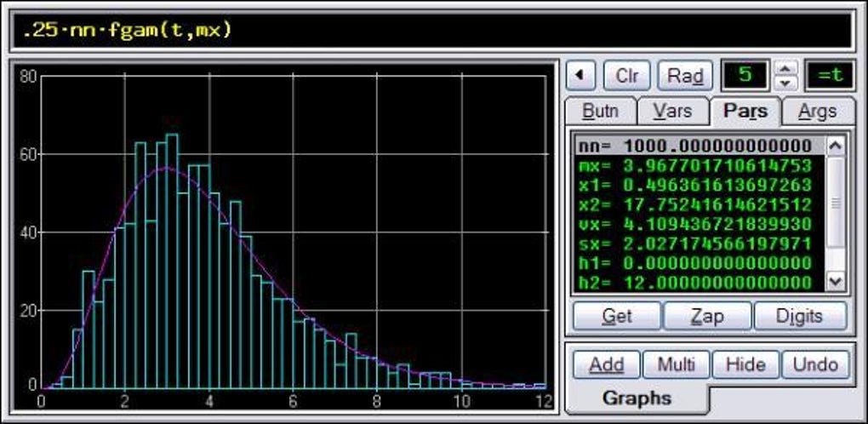868x424 pixels.
Task: Switch to the Butn tab
Action: (601, 112)
